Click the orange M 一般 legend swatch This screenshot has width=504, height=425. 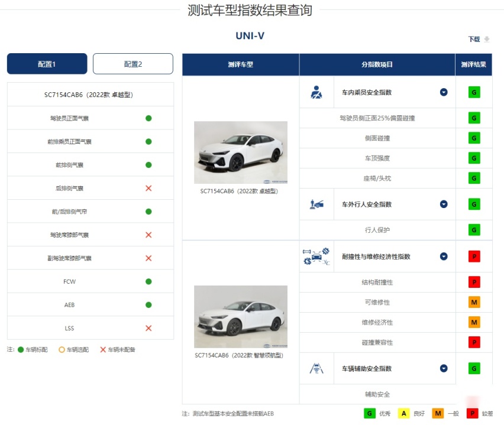(x=438, y=413)
